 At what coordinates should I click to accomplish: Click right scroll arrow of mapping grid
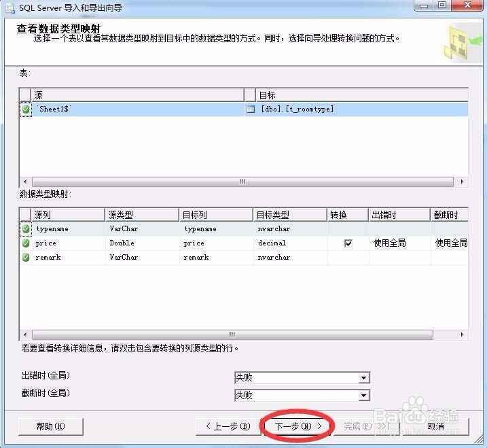462,335
